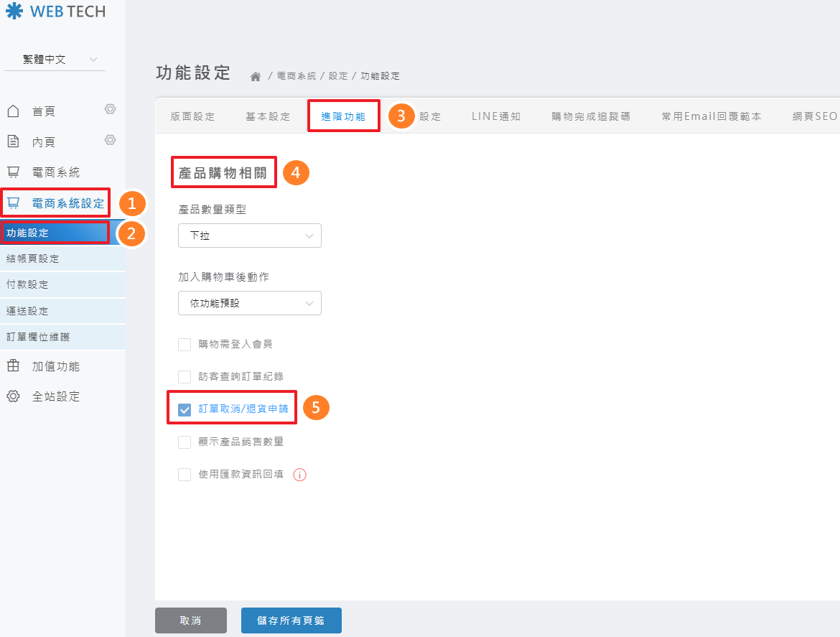
Task: Open the 基本設定 tab
Action: [268, 116]
